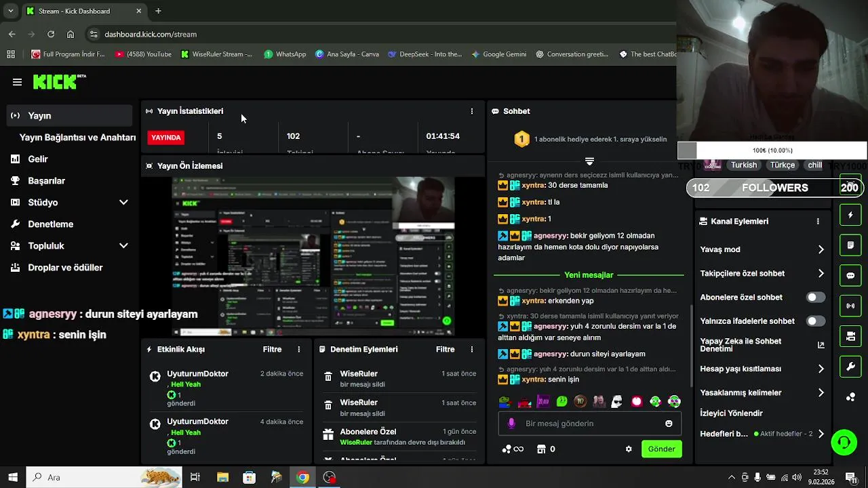Open Yayın section in sidebar
This screenshot has height=488, width=868.
tap(68, 115)
